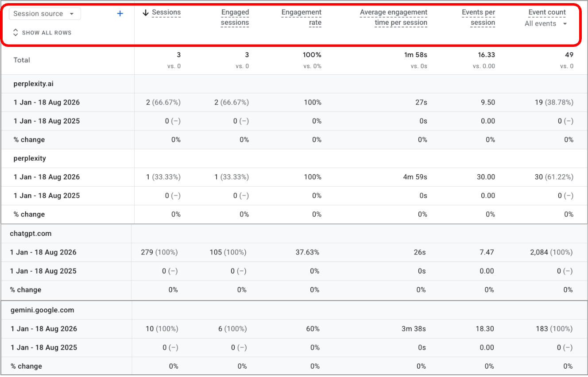Image resolution: width=588 pixels, height=377 pixels.
Task: Click gemini engagement time 3m 38s
Action: click(x=414, y=329)
